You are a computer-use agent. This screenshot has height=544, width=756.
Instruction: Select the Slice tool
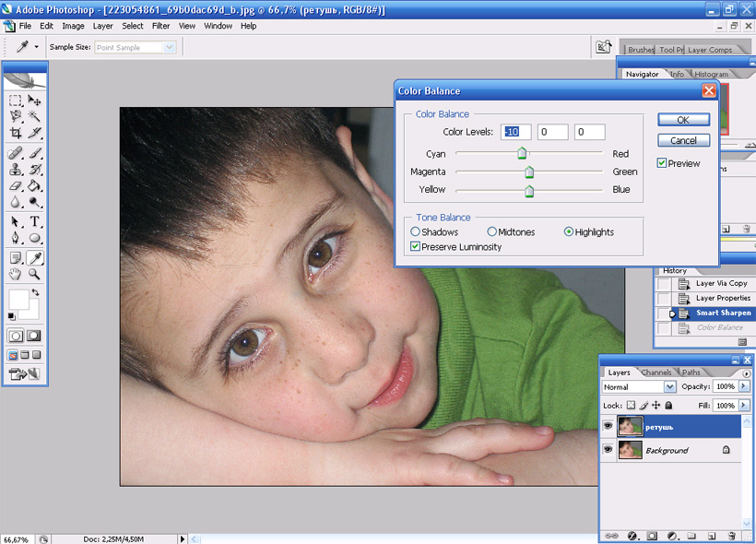[x=34, y=133]
